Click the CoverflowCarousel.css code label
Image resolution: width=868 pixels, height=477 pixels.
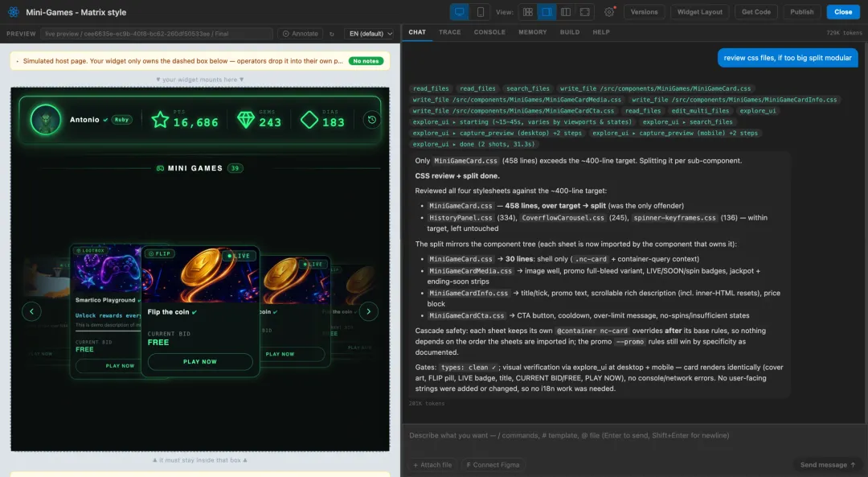tap(563, 218)
